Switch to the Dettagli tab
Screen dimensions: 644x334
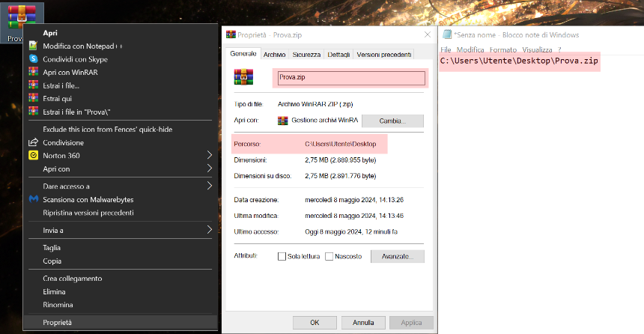click(x=338, y=55)
